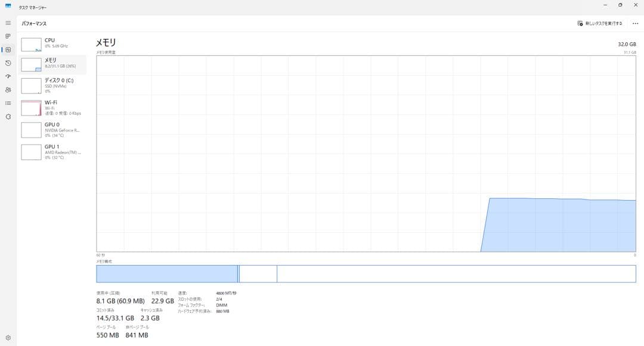
Task: Expand the hamburger navigation menu
Action: point(8,23)
